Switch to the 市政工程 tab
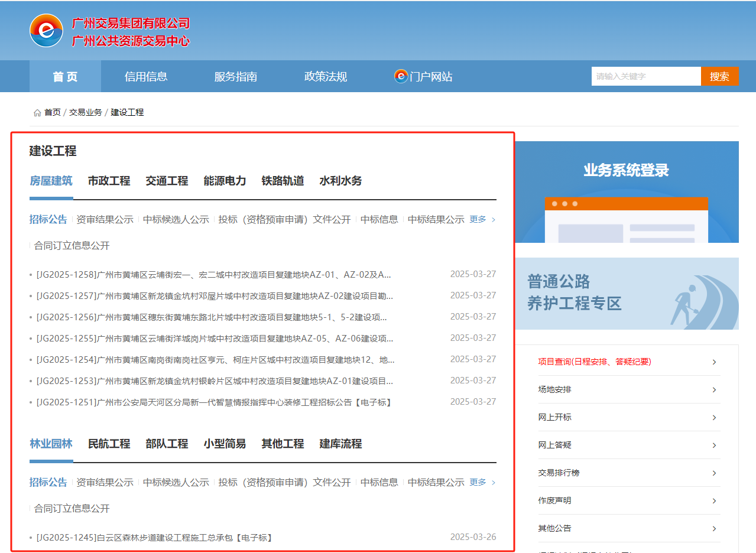This screenshot has height=553, width=756. tap(109, 181)
